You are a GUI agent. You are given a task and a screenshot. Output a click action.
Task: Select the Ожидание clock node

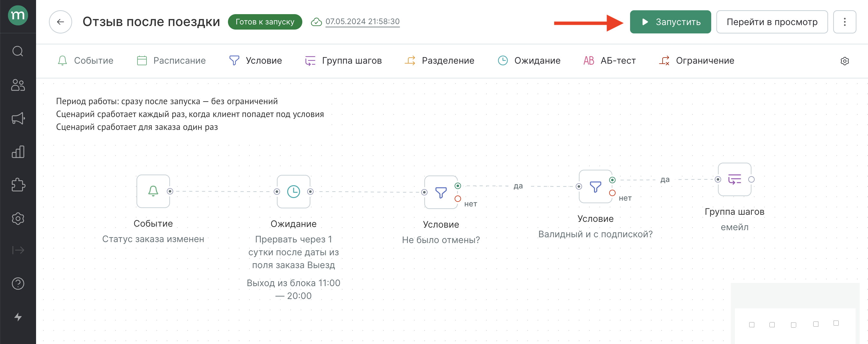point(294,192)
